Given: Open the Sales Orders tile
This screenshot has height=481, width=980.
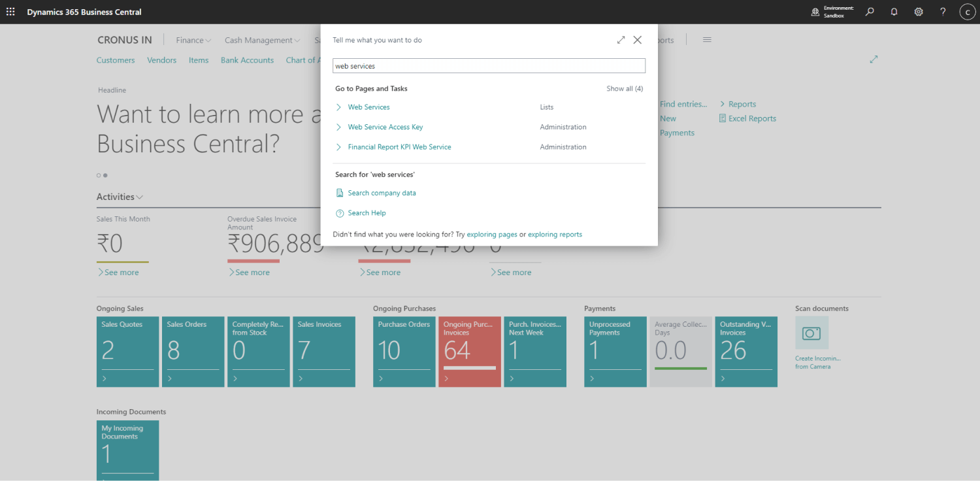Looking at the screenshot, I should (x=193, y=352).
